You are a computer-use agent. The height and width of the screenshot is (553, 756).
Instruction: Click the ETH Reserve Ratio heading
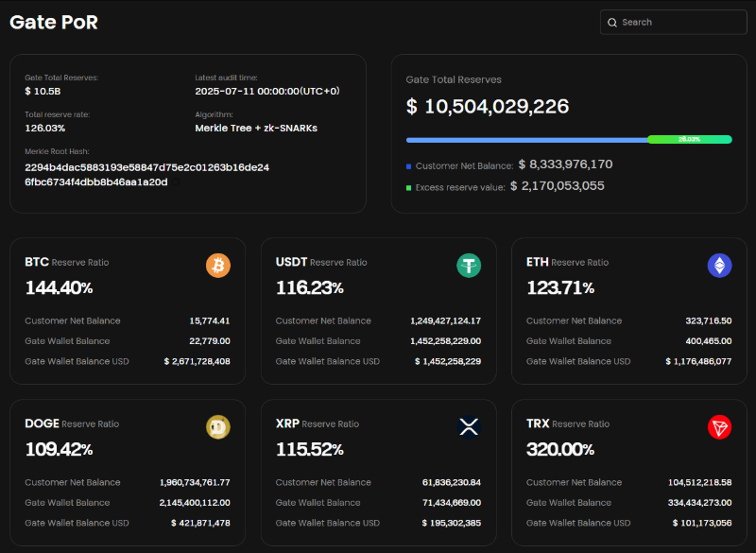pos(567,262)
